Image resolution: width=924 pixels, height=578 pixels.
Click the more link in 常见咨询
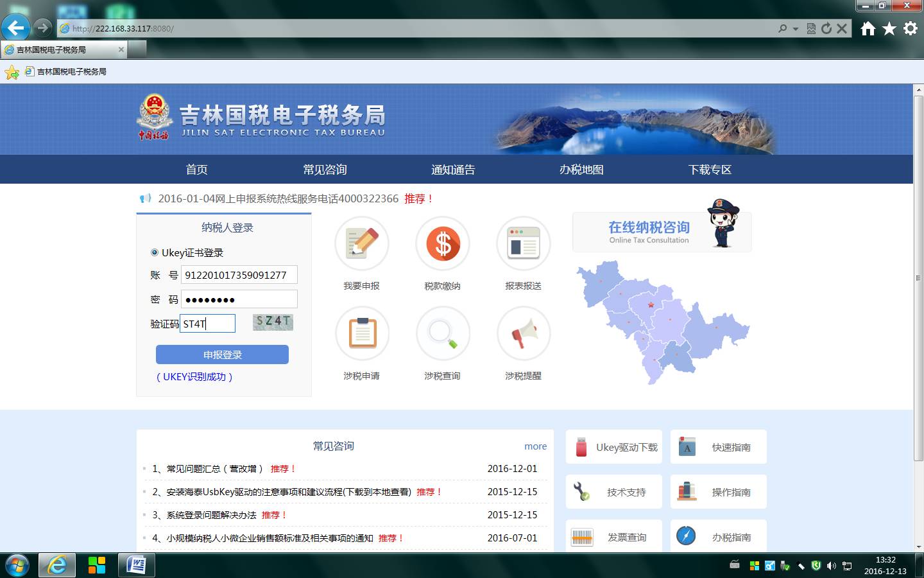[535, 446]
